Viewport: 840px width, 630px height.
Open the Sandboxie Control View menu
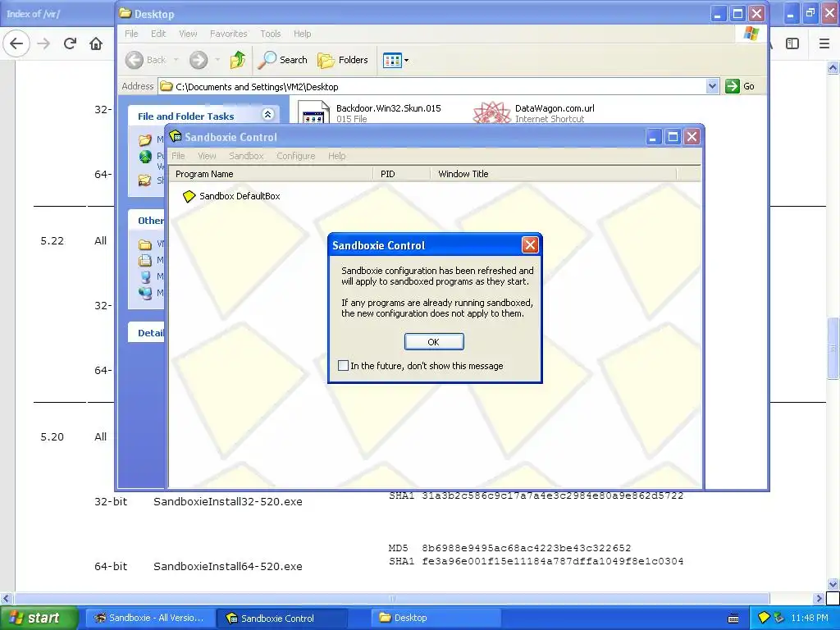[207, 156]
